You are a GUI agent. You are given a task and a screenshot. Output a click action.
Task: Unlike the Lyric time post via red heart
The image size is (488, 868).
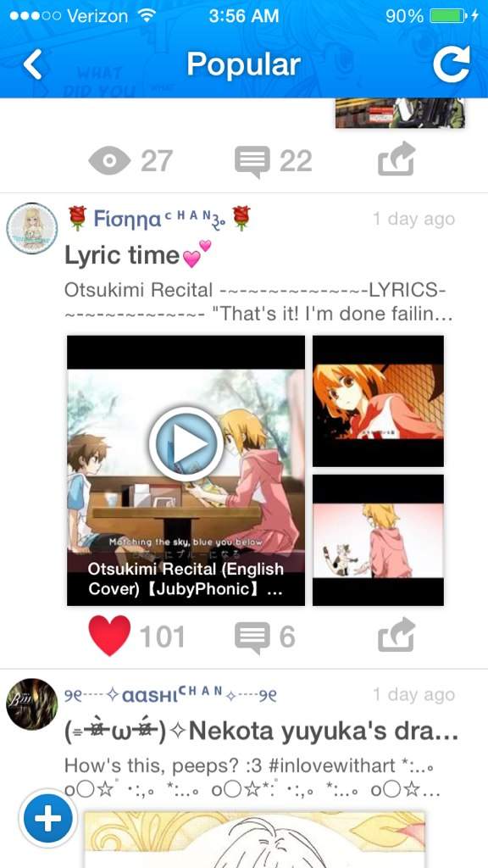pyautogui.click(x=109, y=636)
